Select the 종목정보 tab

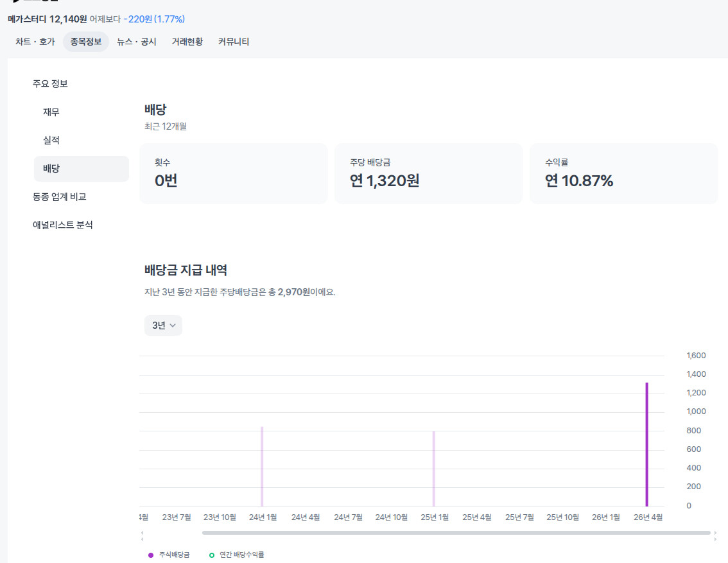coord(85,42)
